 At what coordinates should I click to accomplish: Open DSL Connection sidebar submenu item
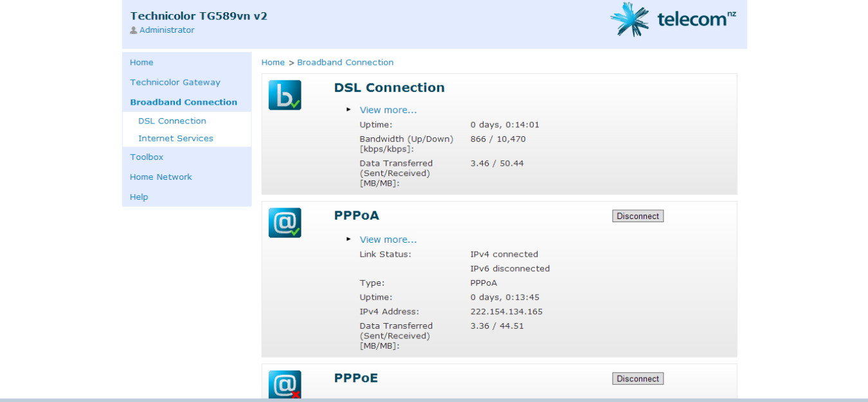click(172, 121)
